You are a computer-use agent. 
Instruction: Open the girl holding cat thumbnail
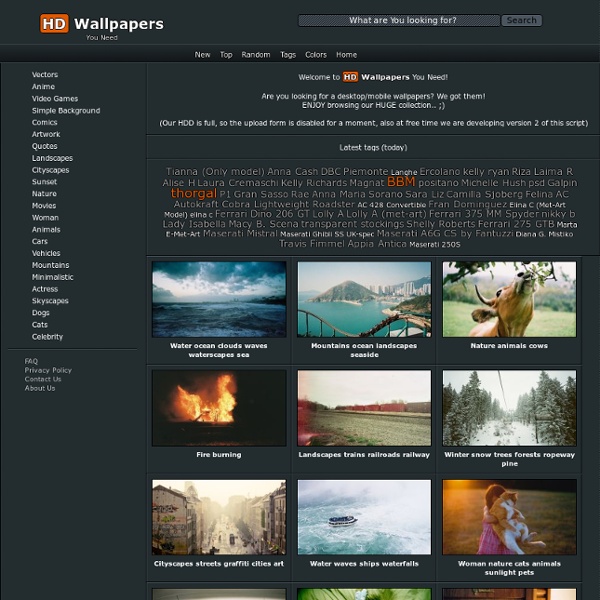(x=509, y=517)
